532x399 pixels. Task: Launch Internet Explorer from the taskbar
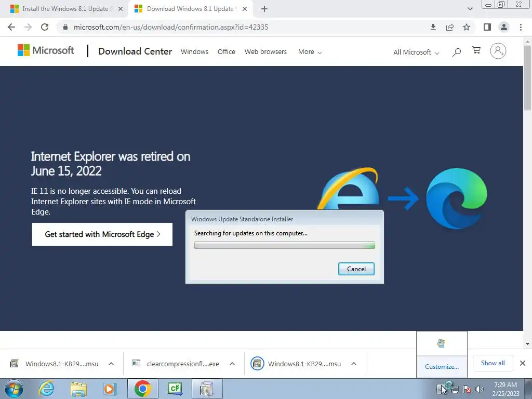(46, 389)
